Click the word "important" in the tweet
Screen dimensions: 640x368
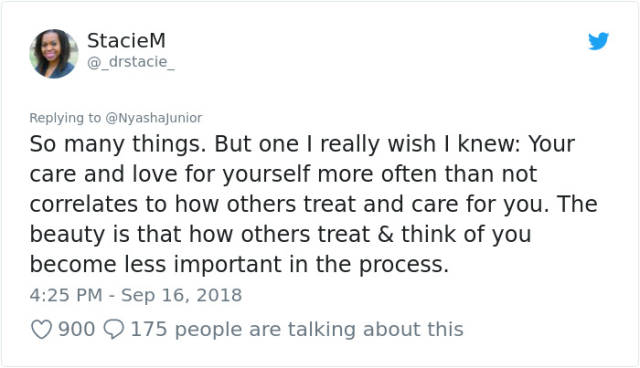click(228, 265)
